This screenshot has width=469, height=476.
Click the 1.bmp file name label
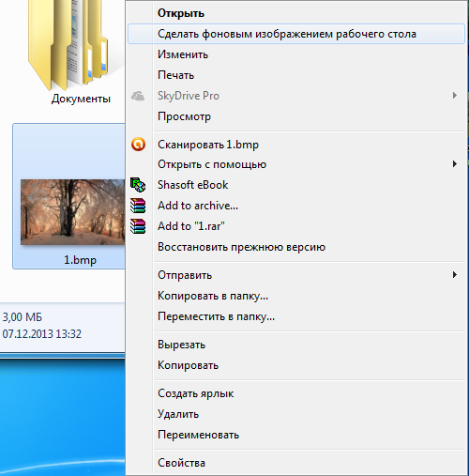80,260
